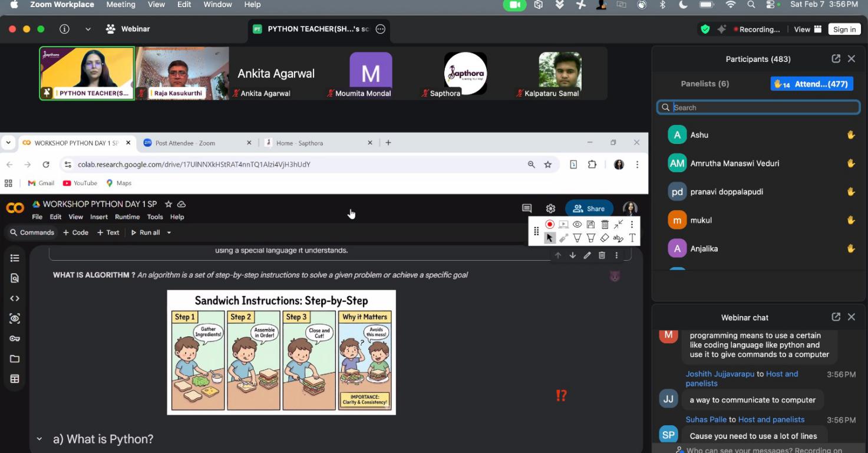
Task: Open the Runtime menu in Colab
Action: tap(127, 217)
